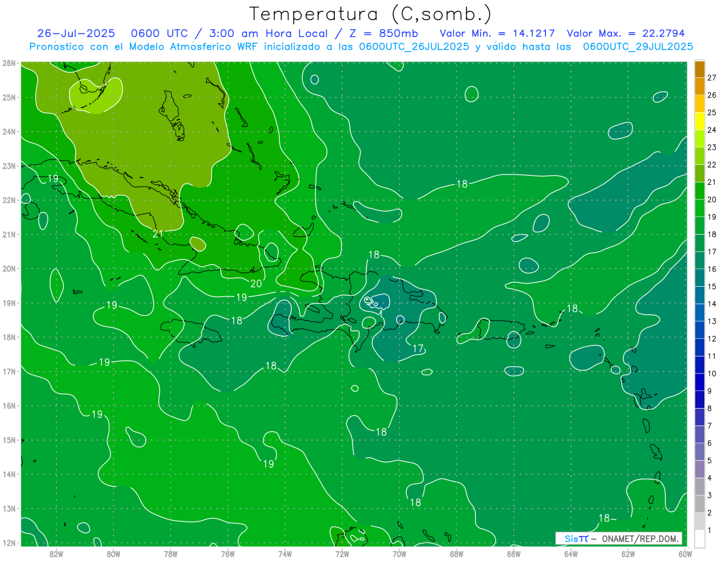This screenshot has width=728, height=562.
Task: Click the "25" label on the color scale
Action: click(x=712, y=112)
